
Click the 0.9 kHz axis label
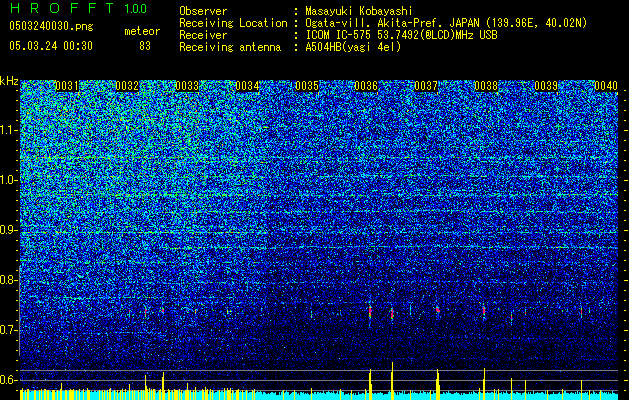point(8,230)
